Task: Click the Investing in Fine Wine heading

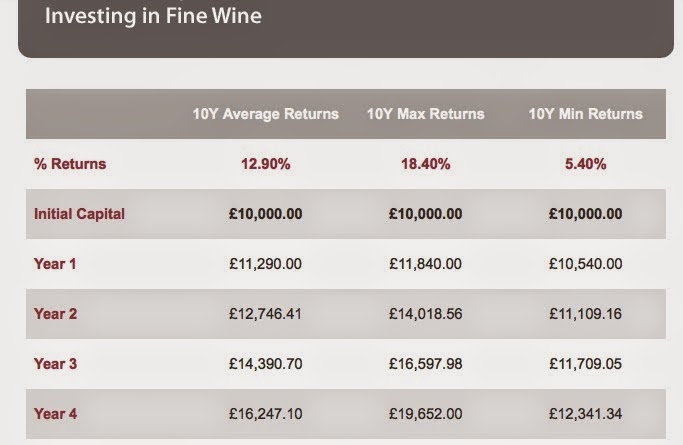Action: coord(153,17)
